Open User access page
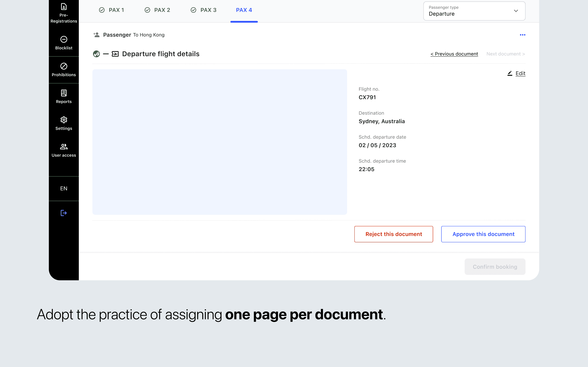 pyautogui.click(x=64, y=150)
